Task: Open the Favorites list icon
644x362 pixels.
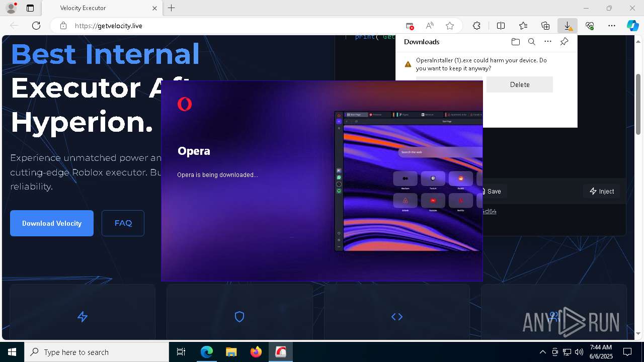Action: point(523,26)
